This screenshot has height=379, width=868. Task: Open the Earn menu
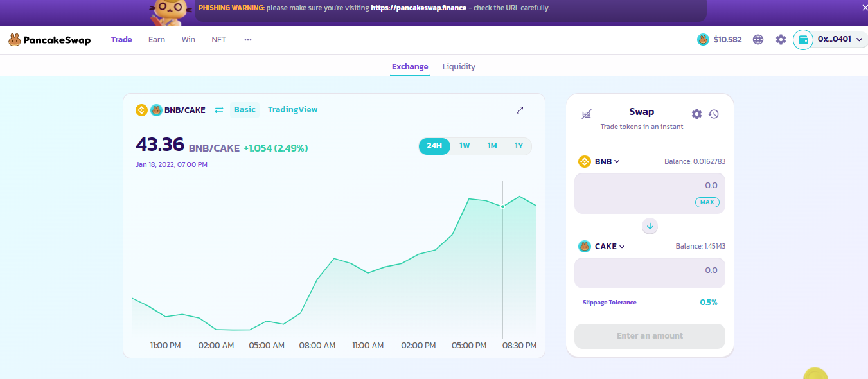pyautogui.click(x=157, y=40)
